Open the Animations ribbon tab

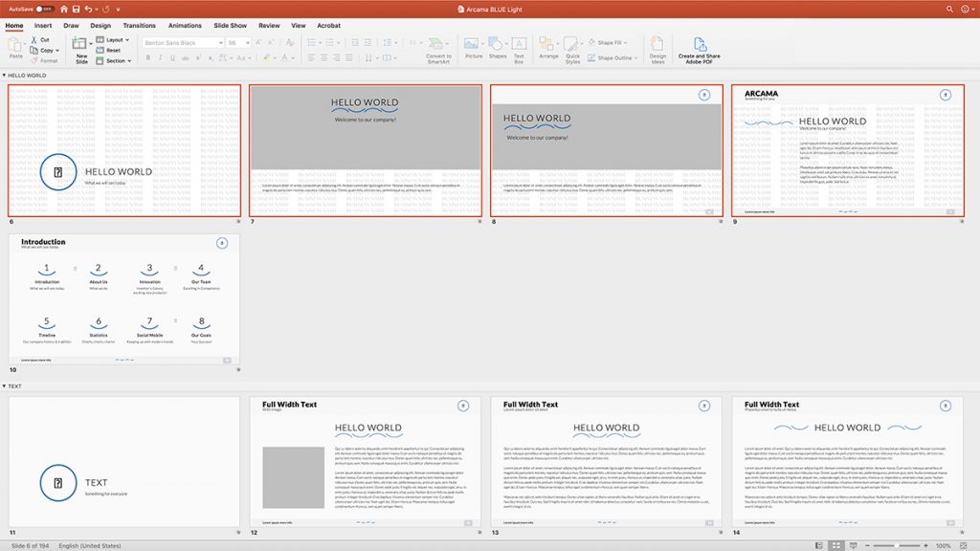point(186,25)
